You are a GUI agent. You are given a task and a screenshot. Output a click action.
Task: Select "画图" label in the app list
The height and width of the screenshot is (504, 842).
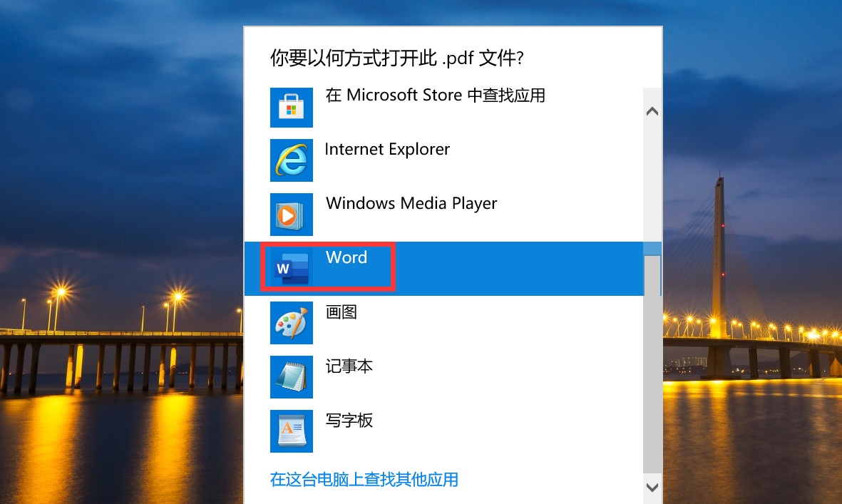[x=341, y=312]
